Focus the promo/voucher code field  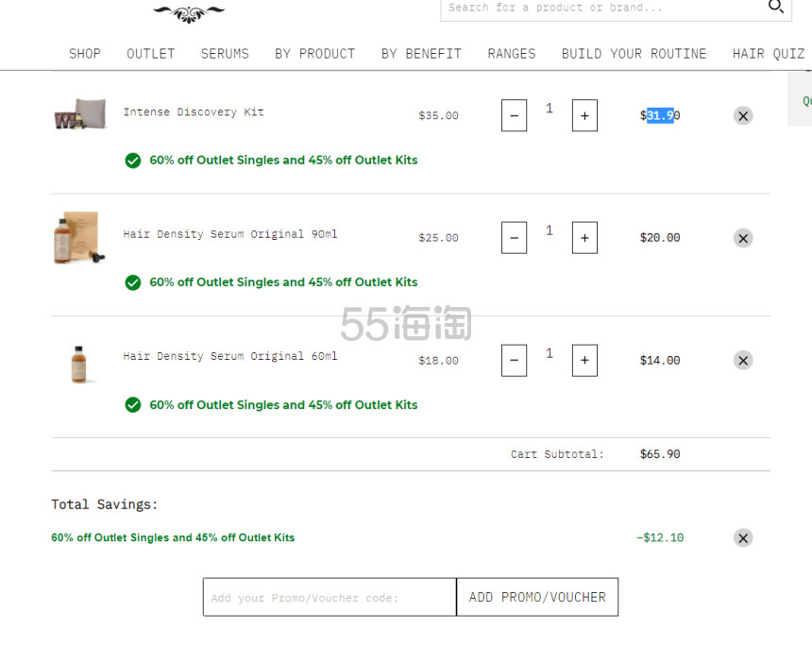pyautogui.click(x=330, y=597)
